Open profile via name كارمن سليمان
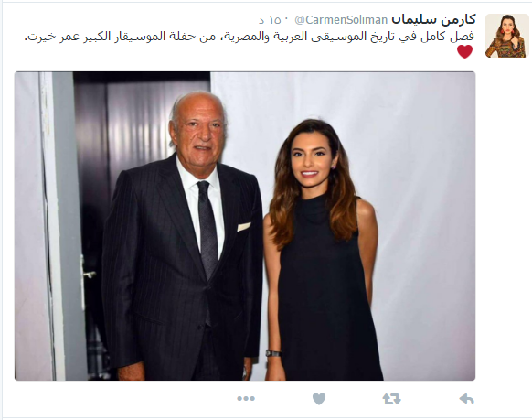Viewport: 532px width, 420px height. (x=433, y=20)
